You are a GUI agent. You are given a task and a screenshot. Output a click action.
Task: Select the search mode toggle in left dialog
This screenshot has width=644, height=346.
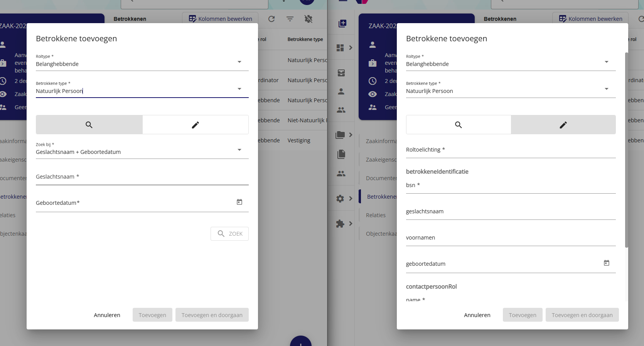[89, 125]
